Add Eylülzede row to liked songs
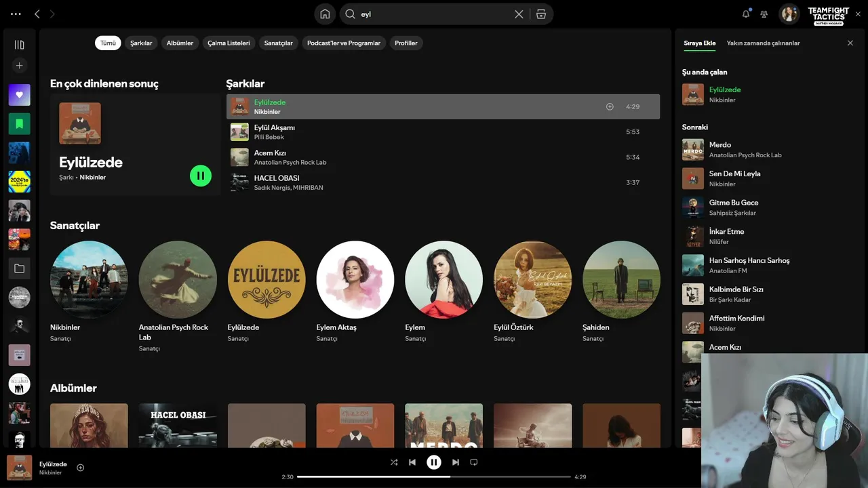The height and width of the screenshot is (488, 868). point(610,106)
